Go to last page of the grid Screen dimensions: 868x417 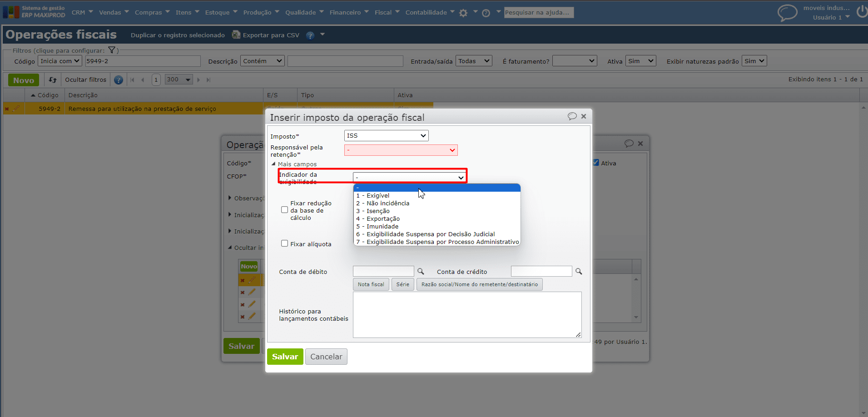point(208,80)
